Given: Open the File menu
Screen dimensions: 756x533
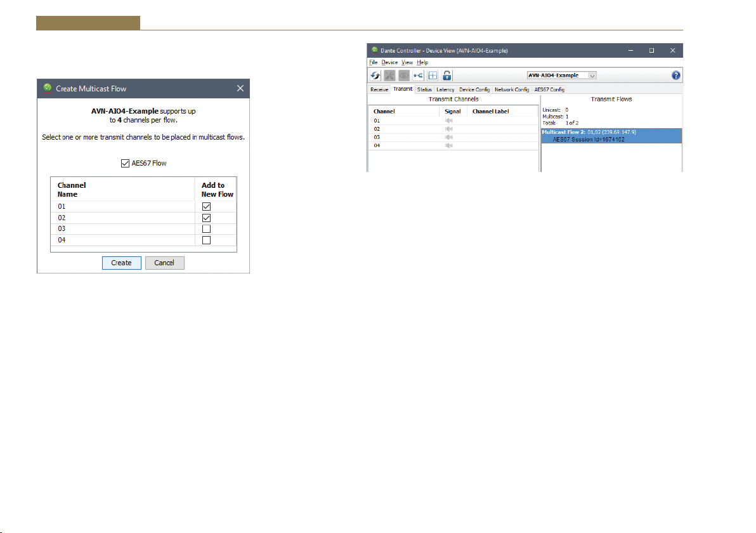Looking at the screenshot, I should pyautogui.click(x=373, y=62).
